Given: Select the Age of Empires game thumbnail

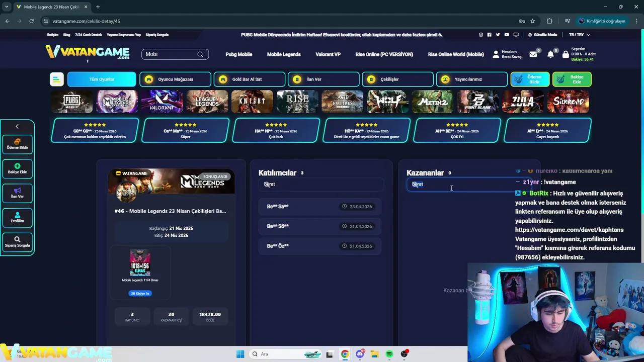Looking at the screenshot, I should tap(342, 102).
